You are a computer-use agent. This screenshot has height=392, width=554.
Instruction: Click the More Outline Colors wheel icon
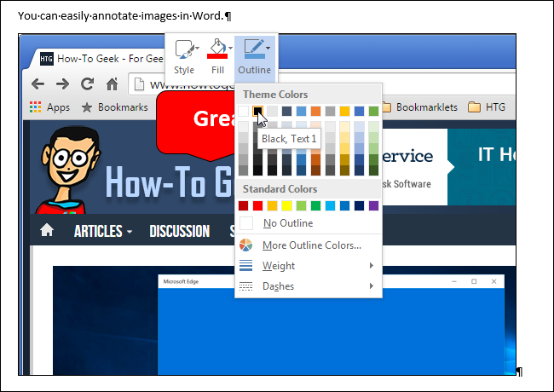tap(246, 245)
